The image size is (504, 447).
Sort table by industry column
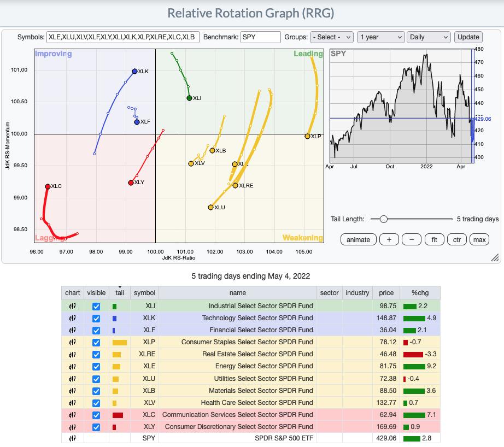point(357,293)
